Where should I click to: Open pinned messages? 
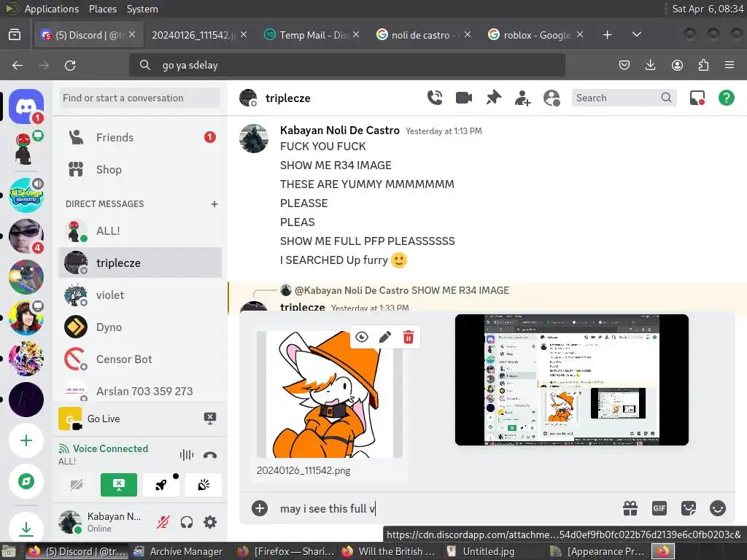point(493,98)
